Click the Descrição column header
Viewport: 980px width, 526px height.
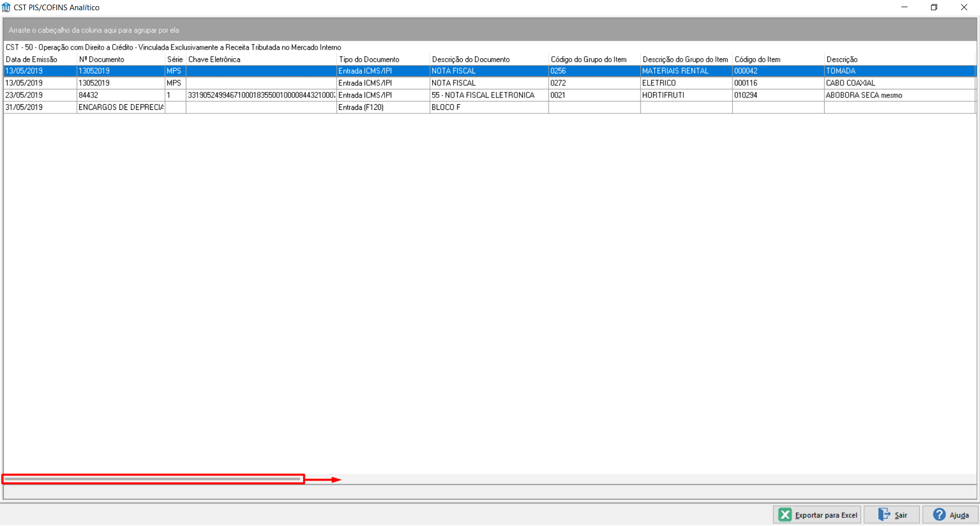tap(900, 59)
